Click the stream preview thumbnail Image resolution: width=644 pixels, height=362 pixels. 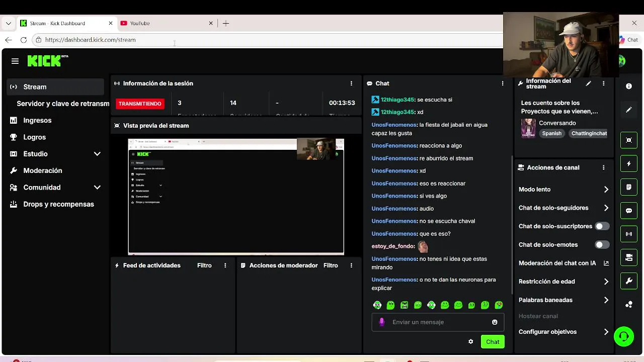(236, 197)
